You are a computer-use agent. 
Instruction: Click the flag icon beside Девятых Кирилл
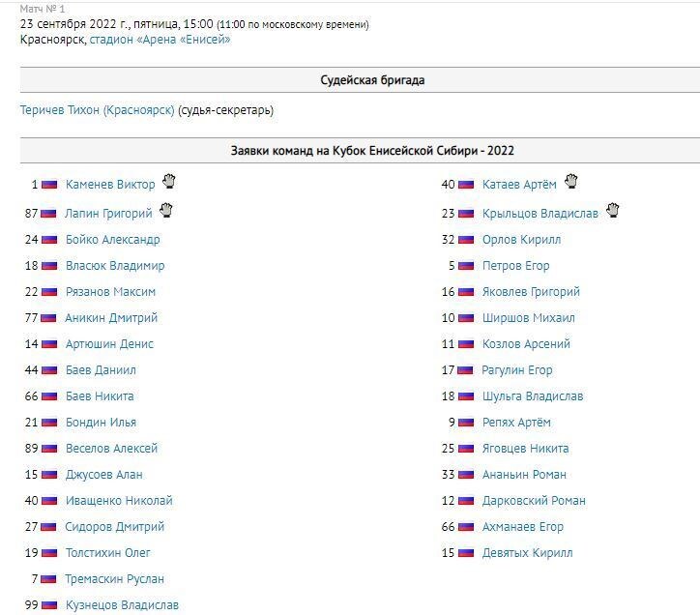point(466,553)
